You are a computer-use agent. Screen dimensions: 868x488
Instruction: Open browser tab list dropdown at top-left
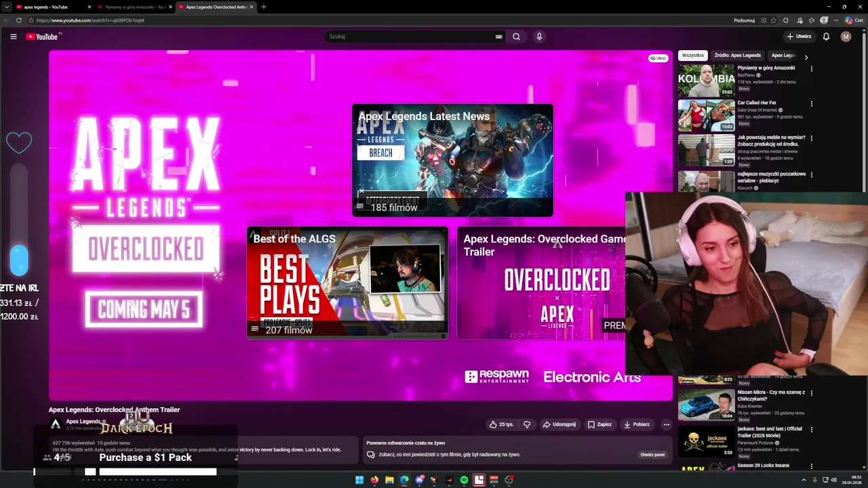click(6, 7)
